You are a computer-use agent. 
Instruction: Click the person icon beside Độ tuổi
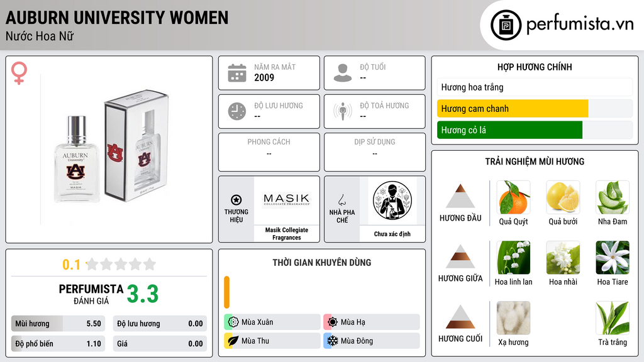343,73
